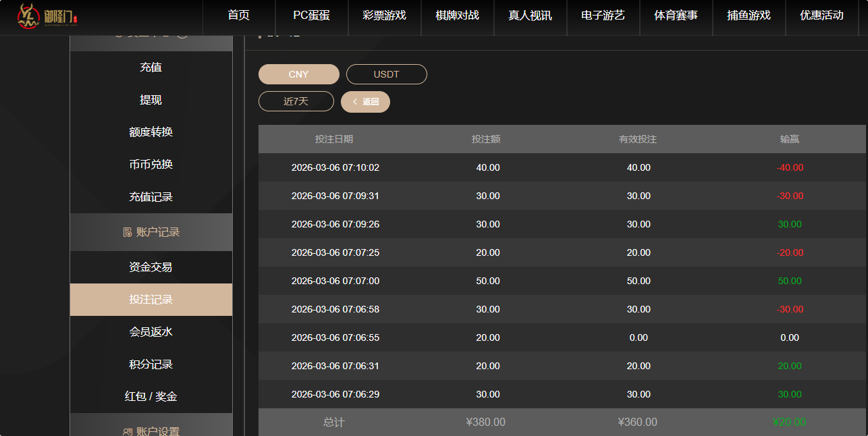Open the 充值 page in sidebar
The height and width of the screenshot is (436, 868).
point(150,67)
